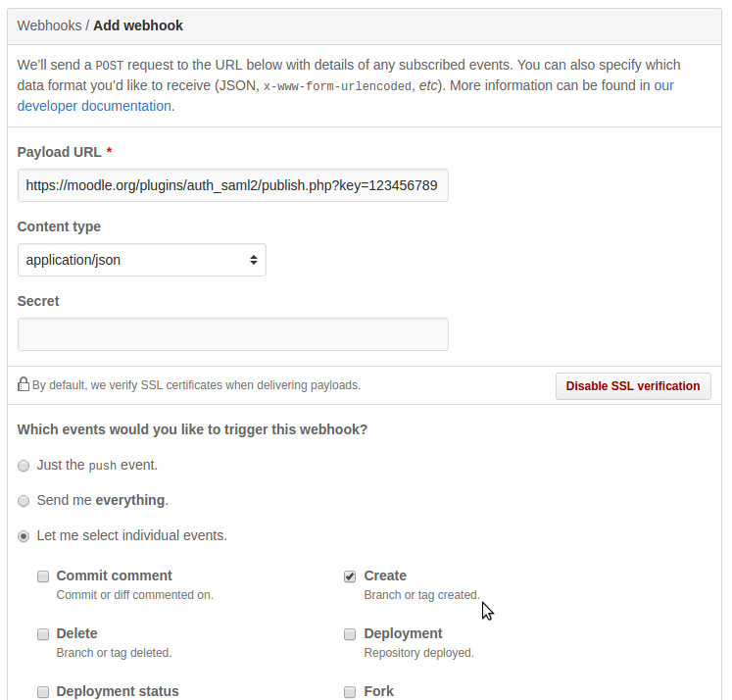Focus the Secret input field
Viewport: 732px width, 700px height.
[x=233, y=334]
